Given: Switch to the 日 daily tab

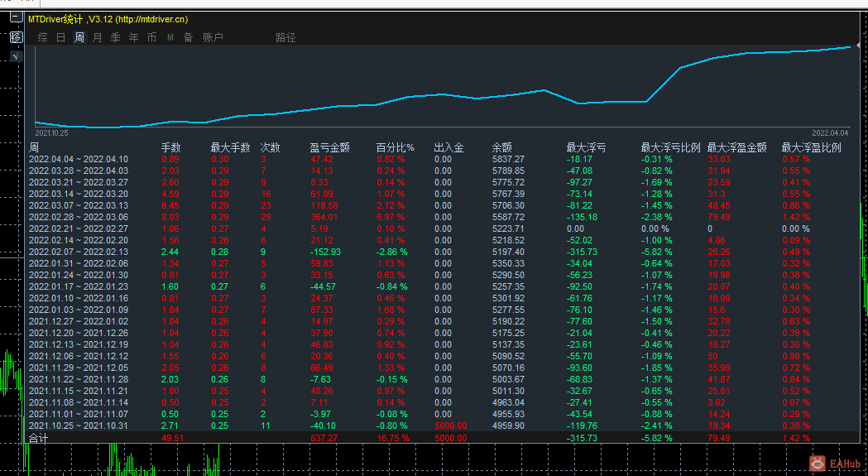Looking at the screenshot, I should 61,38.
